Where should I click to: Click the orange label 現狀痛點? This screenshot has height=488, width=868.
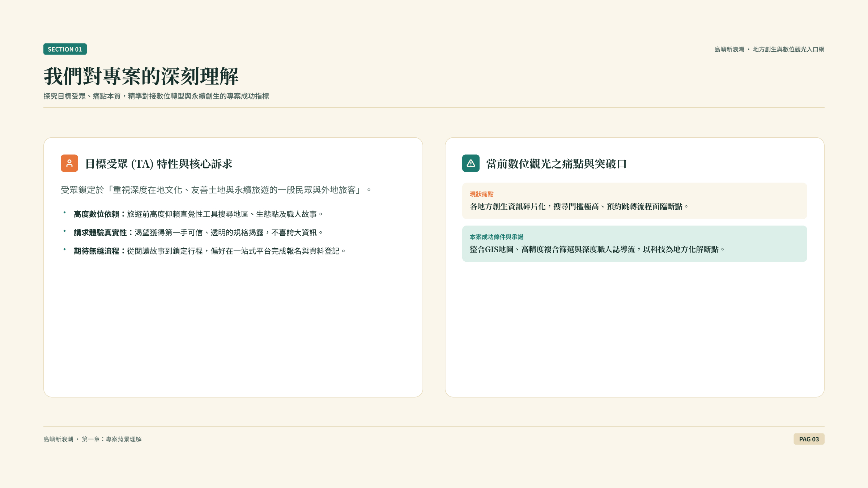coord(482,194)
